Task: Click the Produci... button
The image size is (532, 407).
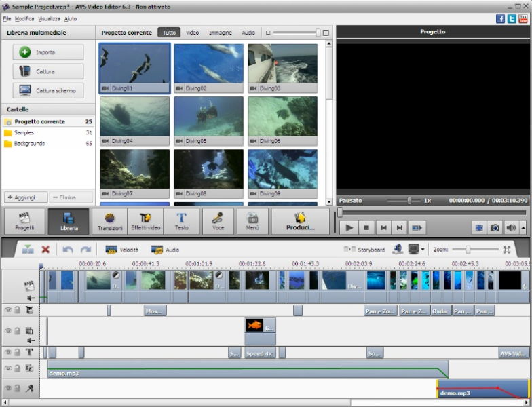Action: (x=300, y=221)
